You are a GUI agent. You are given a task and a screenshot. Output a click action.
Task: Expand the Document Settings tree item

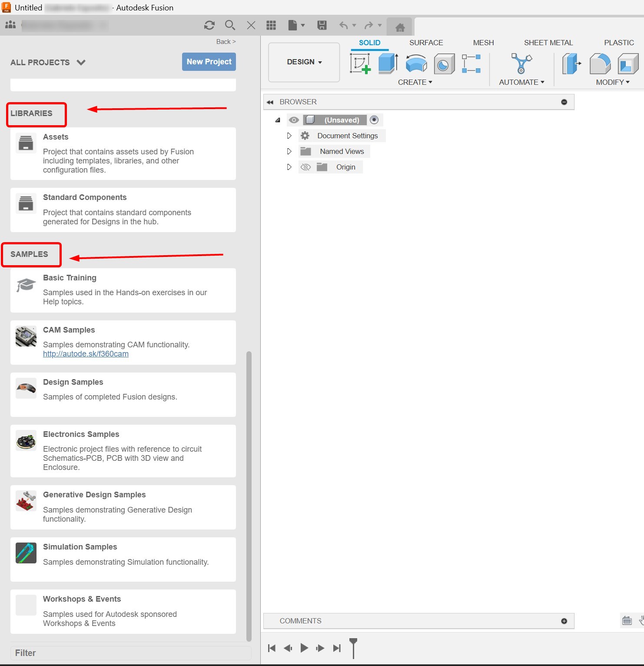pos(289,136)
